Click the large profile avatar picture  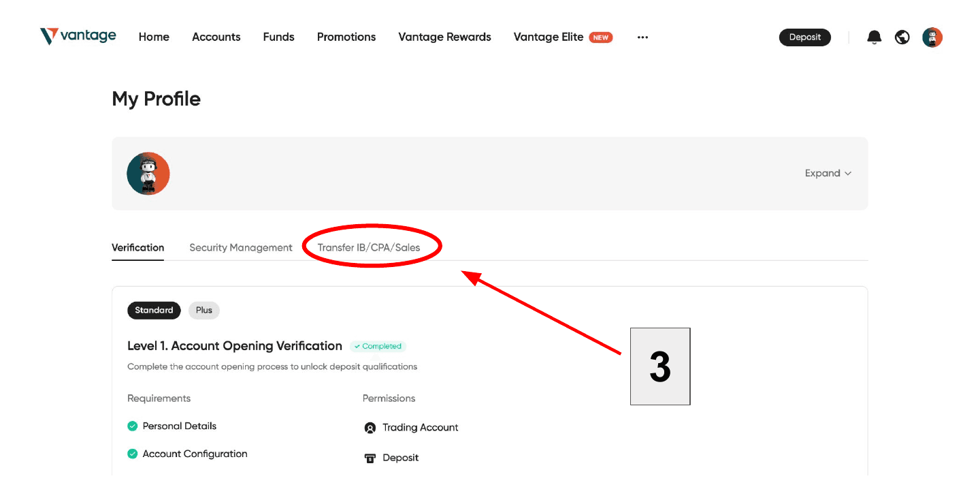tap(148, 174)
